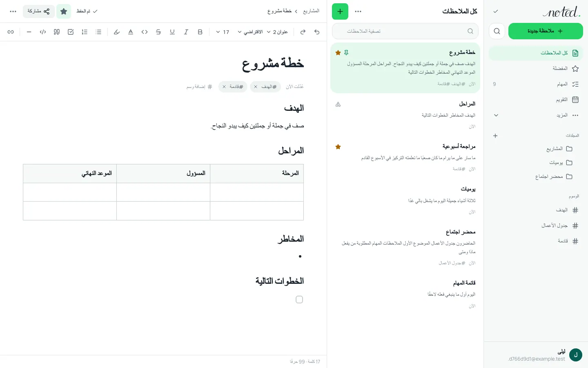588x368 pixels.
Task: Open the يوميات folder in the sidebar
Action: click(536, 163)
